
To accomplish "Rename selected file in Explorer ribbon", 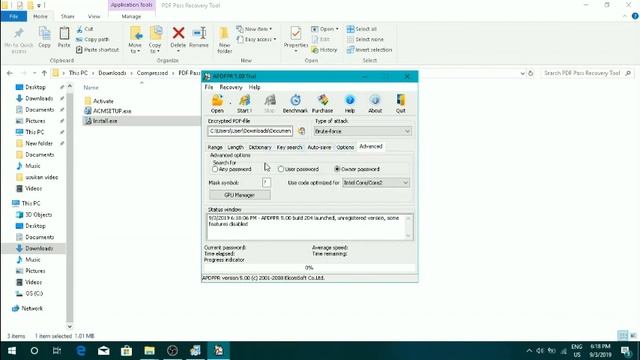I will pyautogui.click(x=199, y=38).
